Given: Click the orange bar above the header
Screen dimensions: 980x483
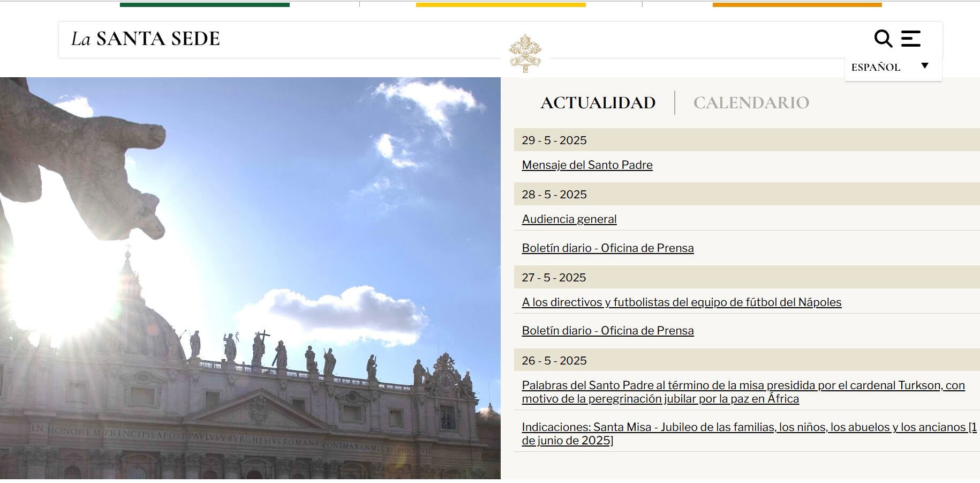Looking at the screenshot, I should click(797, 4).
